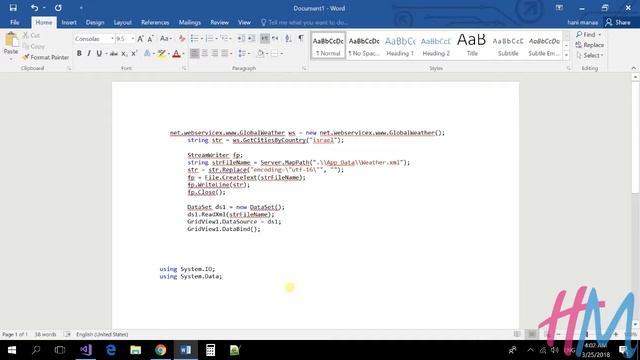Open Windows Start menu
Viewport: 640px width, 360px height.
point(11,350)
